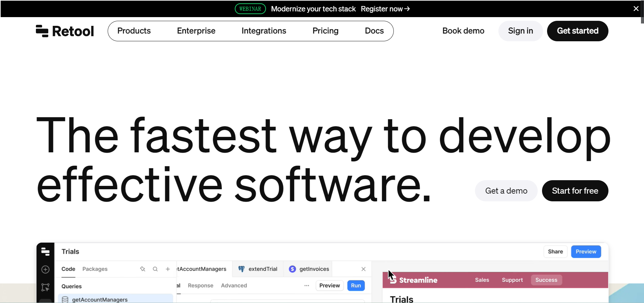Click the Register now link
The width and height of the screenshot is (644, 303).
click(x=385, y=9)
